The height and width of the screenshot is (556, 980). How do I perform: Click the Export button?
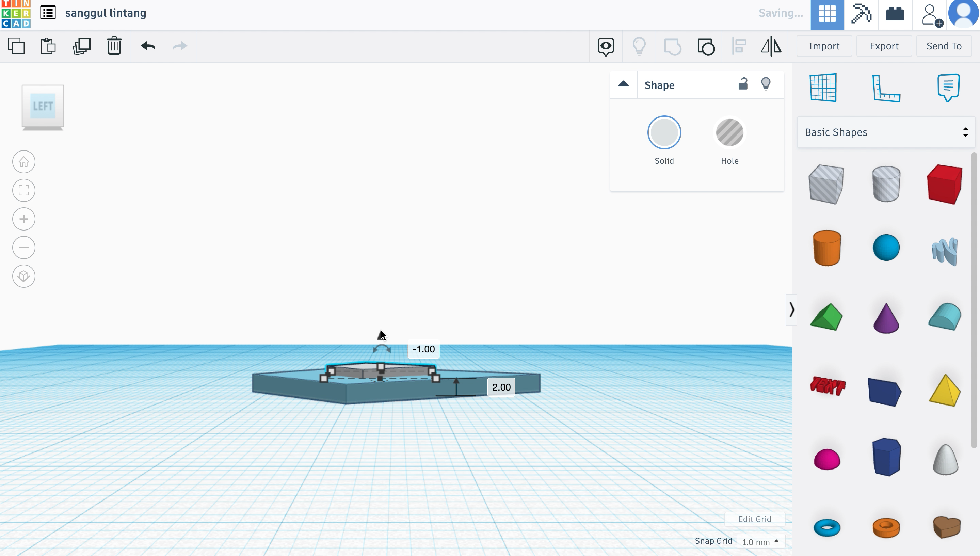pos(884,46)
